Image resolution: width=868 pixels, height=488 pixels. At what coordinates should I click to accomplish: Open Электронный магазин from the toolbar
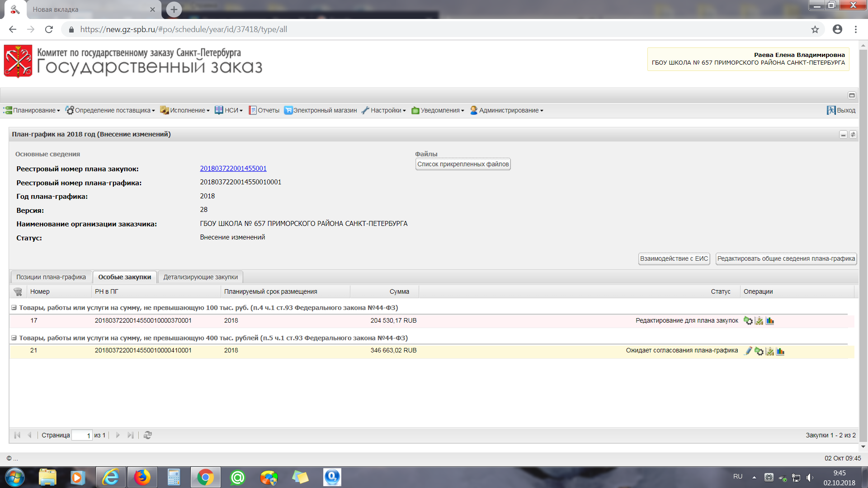(x=321, y=110)
